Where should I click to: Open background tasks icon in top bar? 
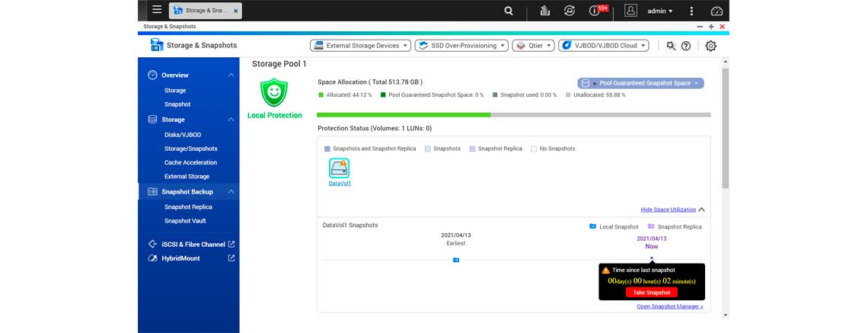point(544,11)
